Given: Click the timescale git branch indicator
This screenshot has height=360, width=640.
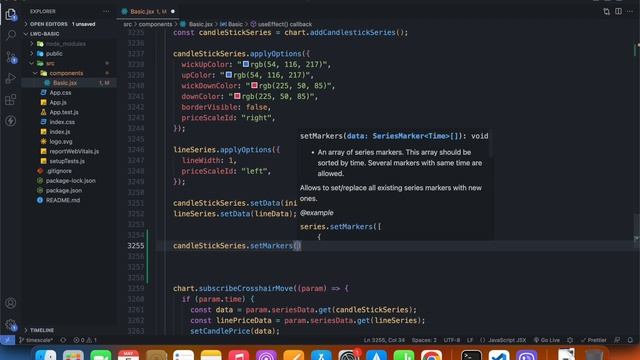Looking at the screenshot, I should (x=36, y=340).
